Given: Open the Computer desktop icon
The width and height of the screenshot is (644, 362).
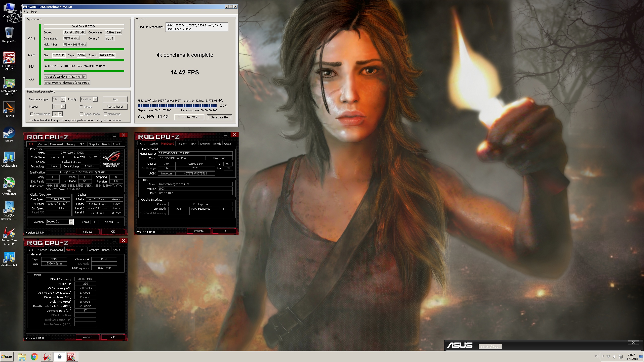Looking at the screenshot, I should pos(9,11).
